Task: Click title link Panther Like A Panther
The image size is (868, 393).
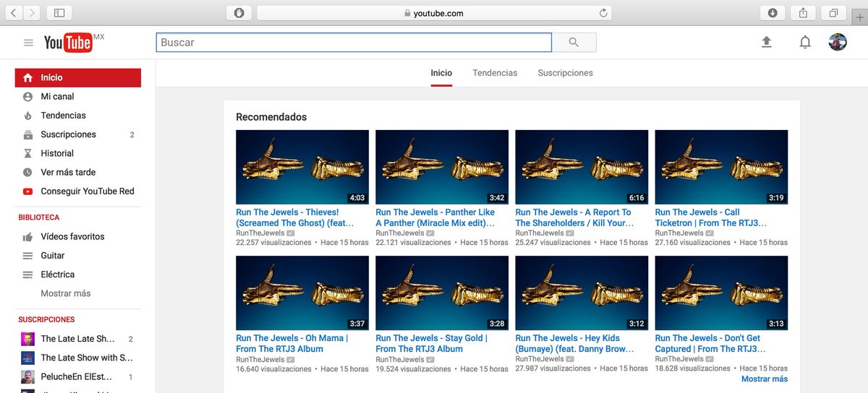Action: coord(435,217)
